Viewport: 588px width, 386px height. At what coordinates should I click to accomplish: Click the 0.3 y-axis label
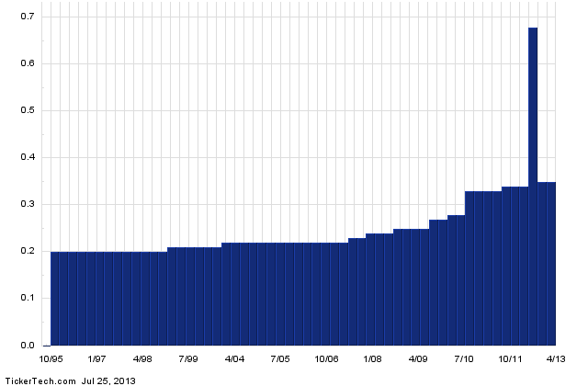pos(28,204)
